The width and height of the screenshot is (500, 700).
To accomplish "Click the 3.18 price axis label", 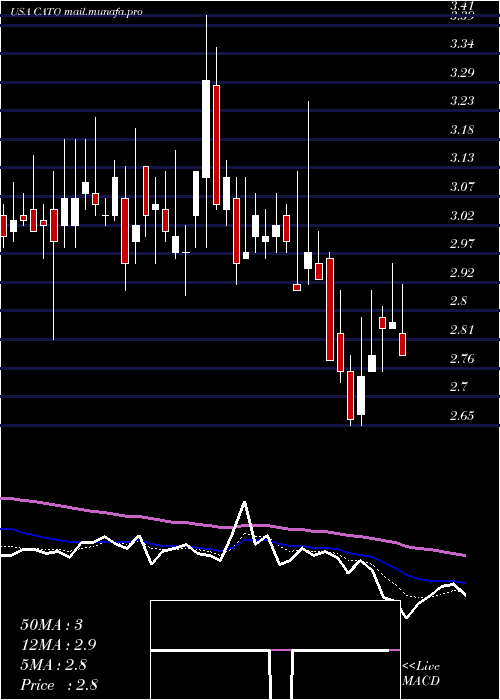I will [462, 130].
